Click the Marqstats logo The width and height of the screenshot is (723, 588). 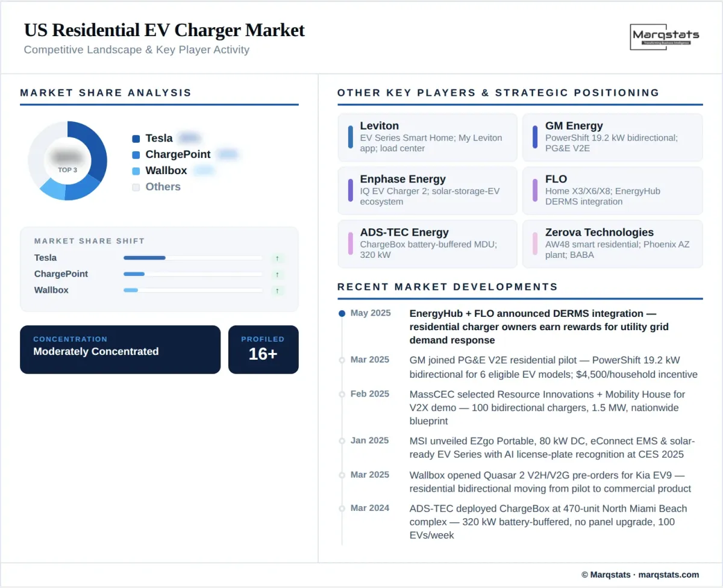tap(665, 36)
